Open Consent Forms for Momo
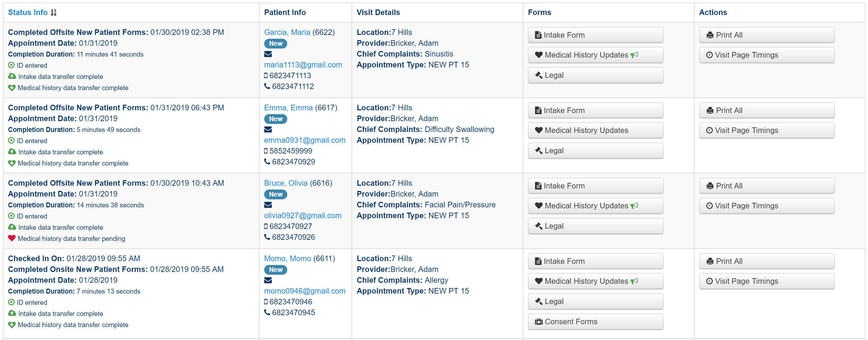The height and width of the screenshot is (340, 868). (595, 321)
